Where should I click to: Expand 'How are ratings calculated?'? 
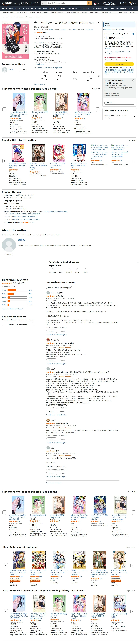point(14,309)
